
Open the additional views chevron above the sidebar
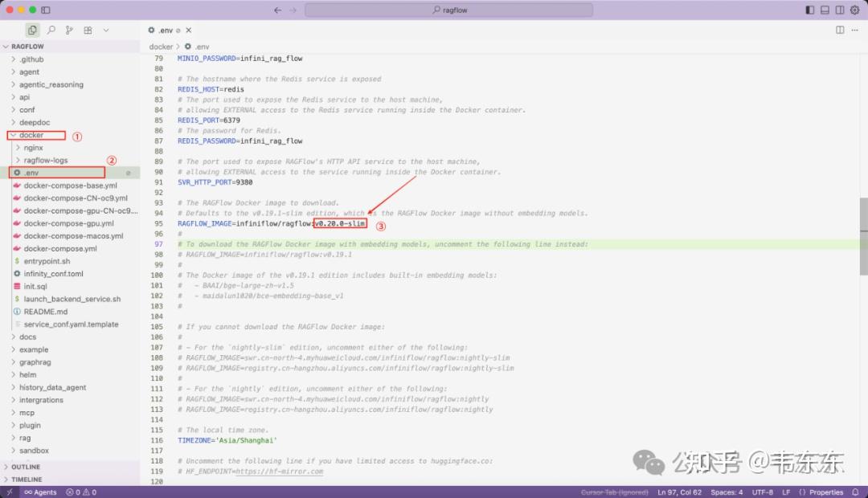point(105,30)
